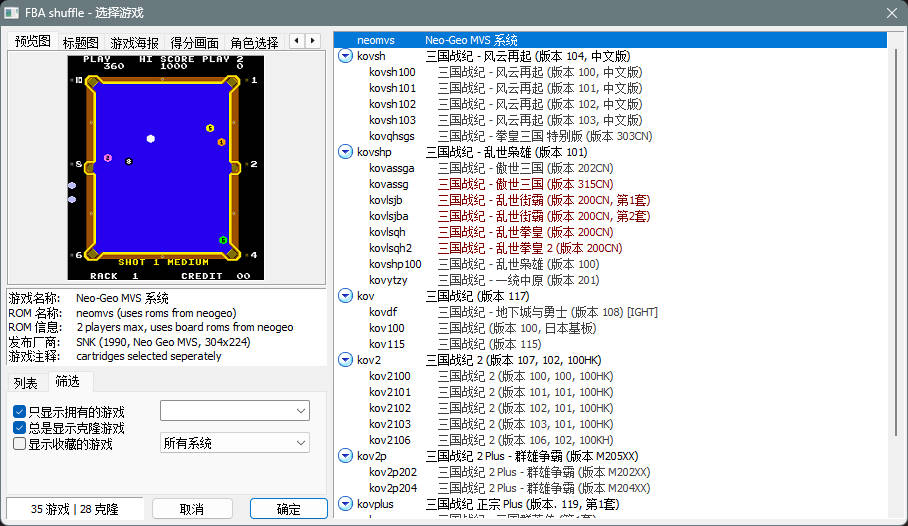Select the kovsh100 game entry
Image resolution: width=908 pixels, height=526 pixels.
(x=610, y=72)
